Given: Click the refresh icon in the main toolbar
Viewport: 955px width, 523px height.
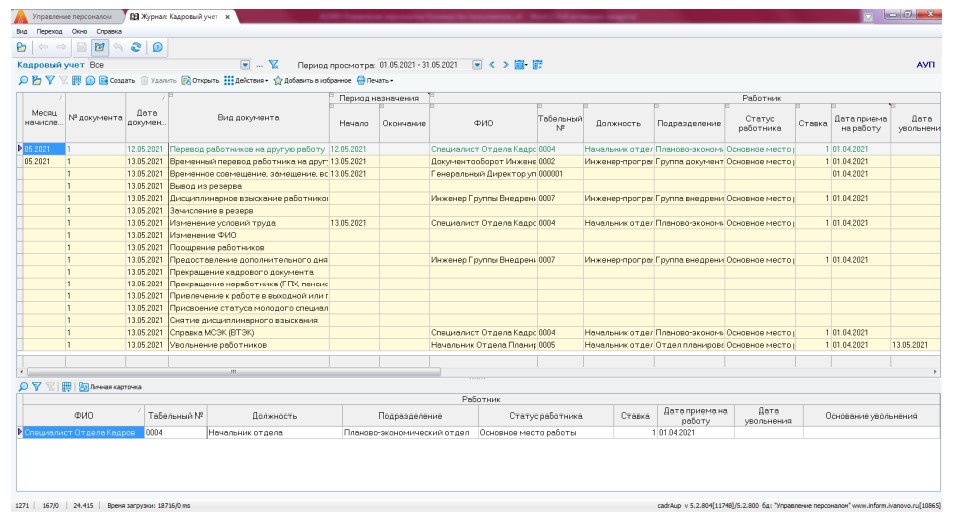Looking at the screenshot, I should coord(135,47).
